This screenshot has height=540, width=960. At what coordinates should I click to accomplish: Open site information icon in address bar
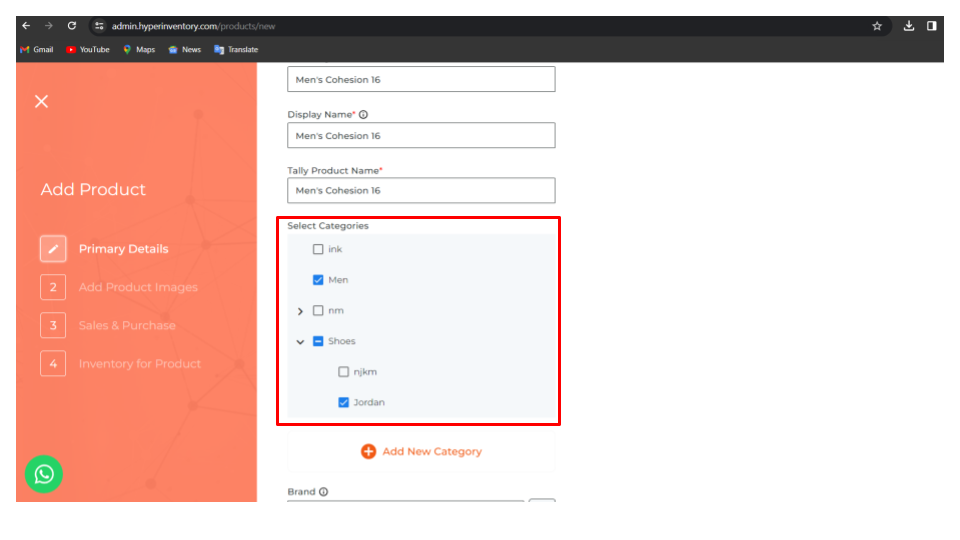(99, 26)
